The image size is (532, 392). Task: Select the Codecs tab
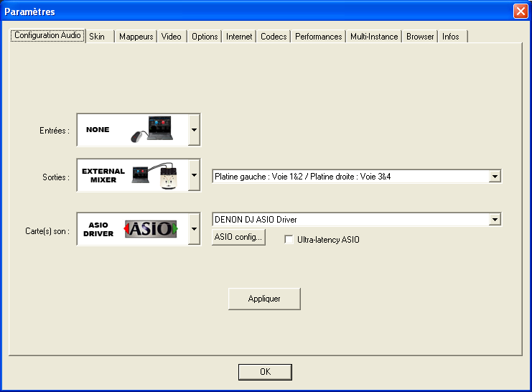(274, 37)
